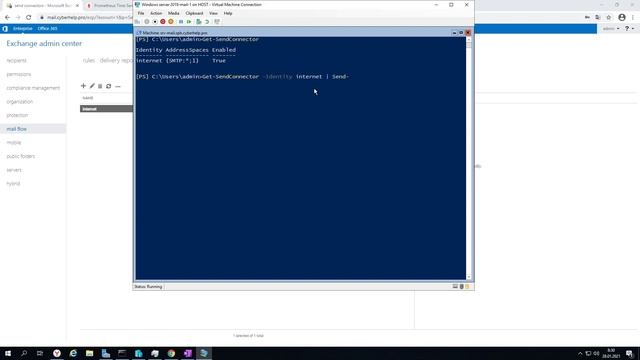Click the NAME column header in connector list
This screenshot has height=360, width=640.
88,98
